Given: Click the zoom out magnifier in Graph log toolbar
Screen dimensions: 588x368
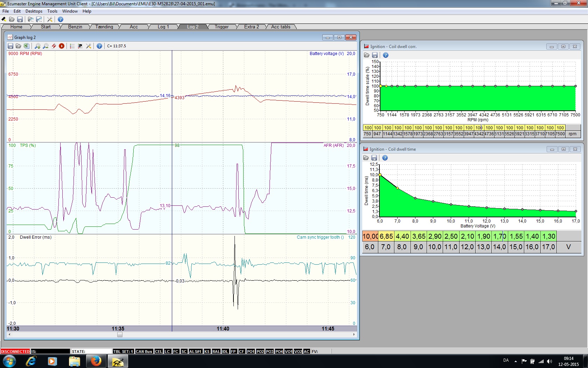Looking at the screenshot, I should [x=45, y=46].
